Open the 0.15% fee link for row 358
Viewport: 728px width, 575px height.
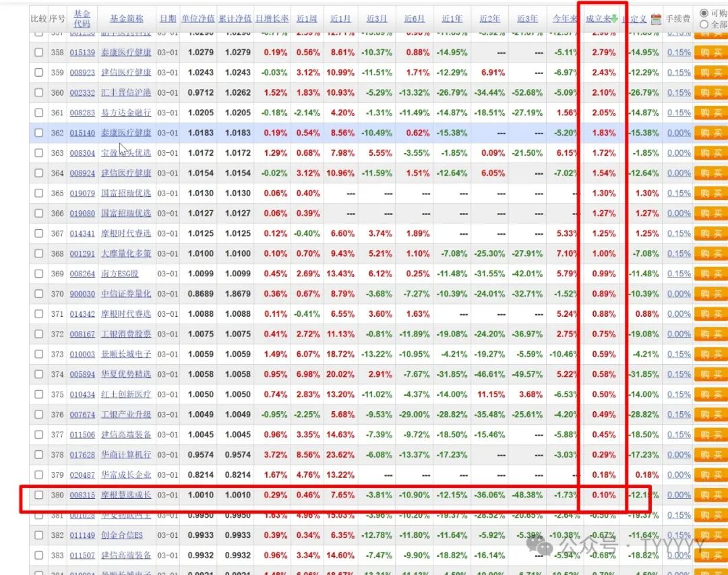tap(679, 53)
